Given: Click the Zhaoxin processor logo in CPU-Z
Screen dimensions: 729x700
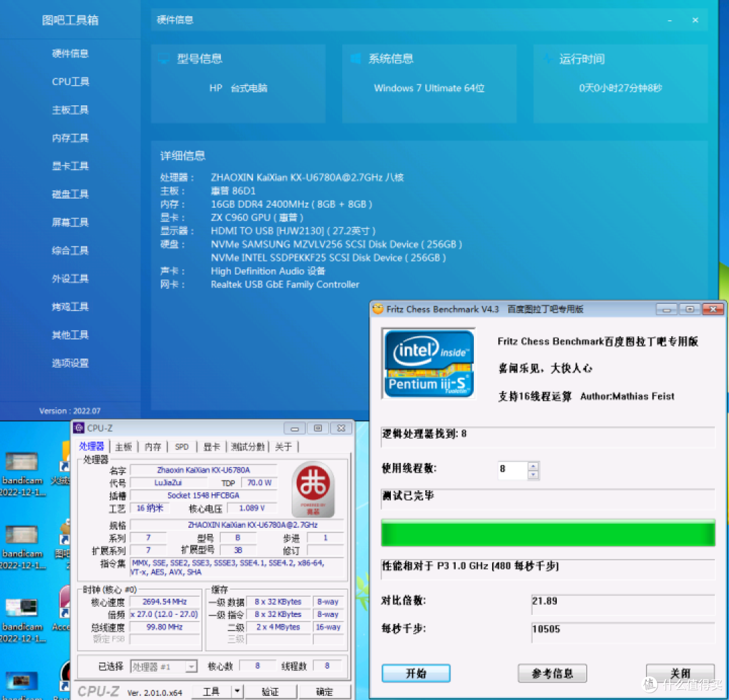Looking at the screenshot, I should tap(313, 489).
